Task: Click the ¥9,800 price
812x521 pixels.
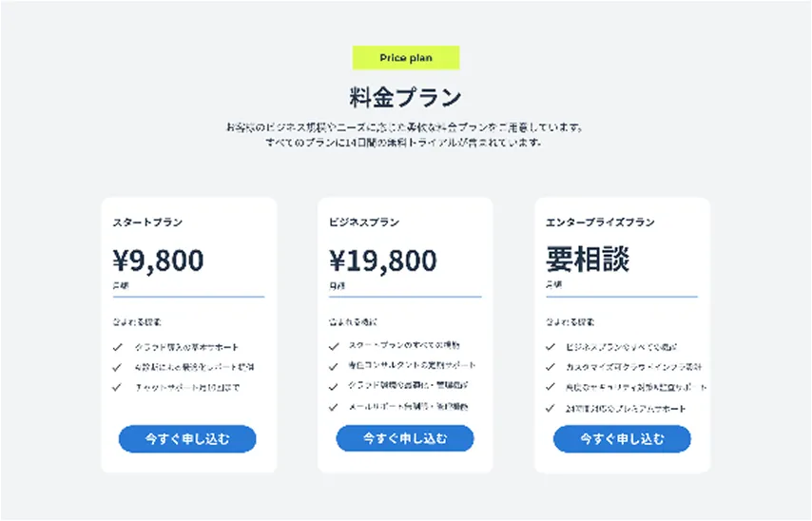Action: [x=158, y=260]
